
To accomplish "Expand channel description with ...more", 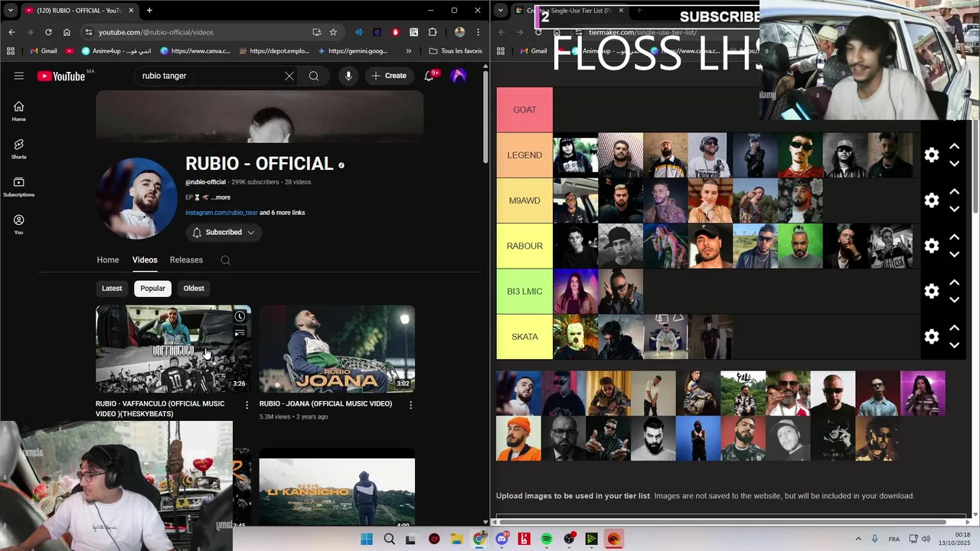I will click(220, 197).
